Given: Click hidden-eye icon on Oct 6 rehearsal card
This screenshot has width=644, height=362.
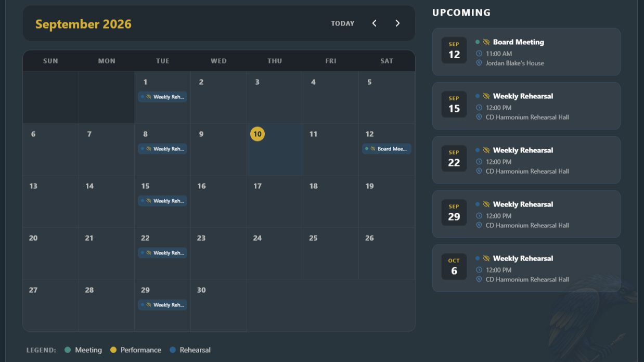Looking at the screenshot, I should click(486, 258).
